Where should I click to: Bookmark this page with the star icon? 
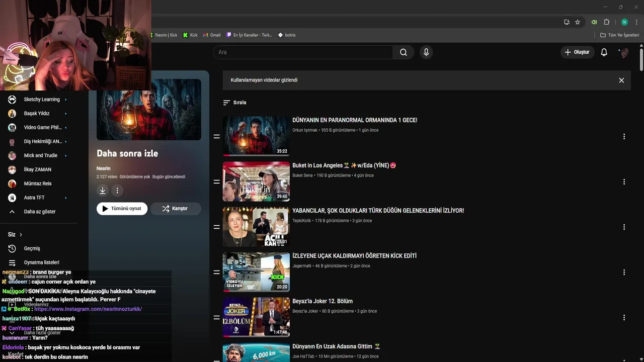point(578,22)
